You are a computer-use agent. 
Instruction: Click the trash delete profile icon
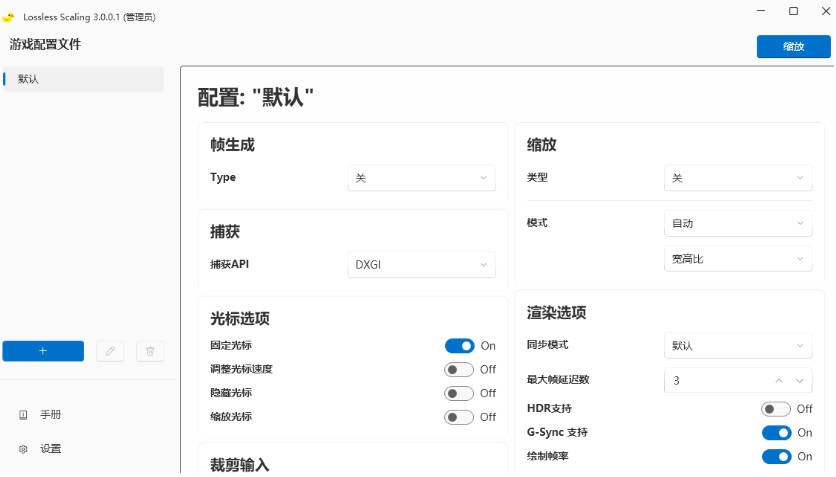(150, 351)
